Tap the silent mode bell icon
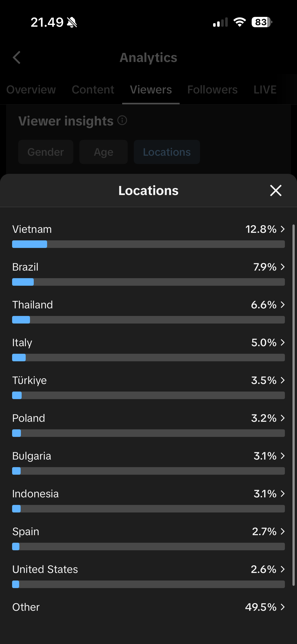 point(72,22)
